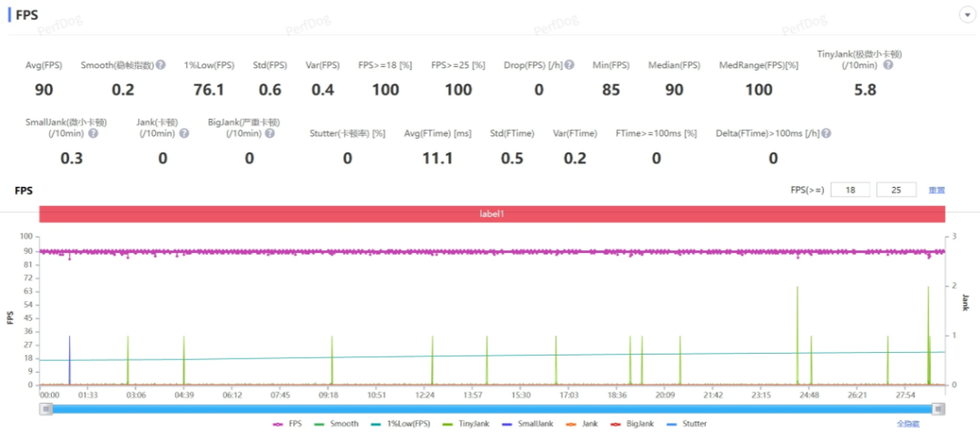Click the MedRange(FPS)[%] label
The image size is (980, 439).
tap(759, 65)
